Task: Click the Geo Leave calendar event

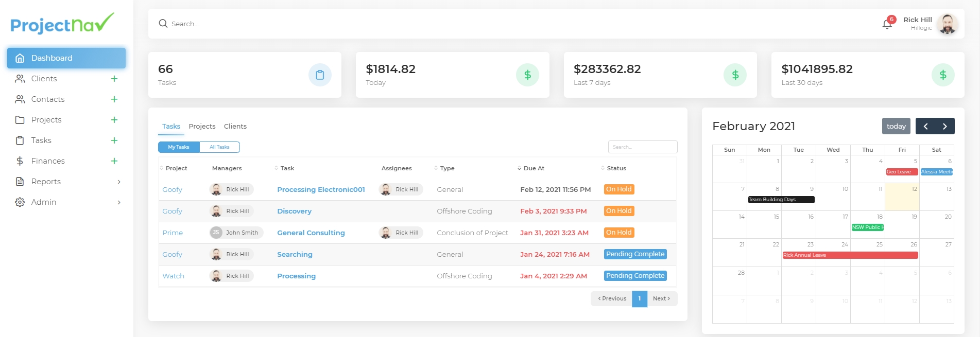Action: (902, 172)
